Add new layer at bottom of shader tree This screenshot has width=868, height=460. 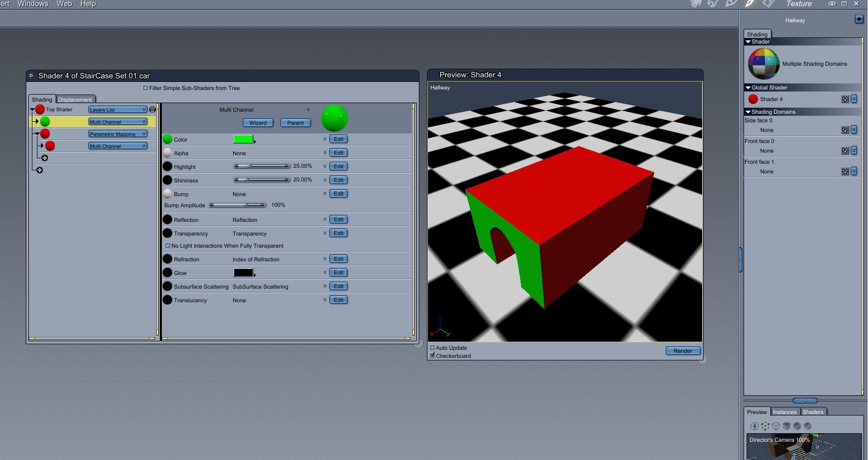point(39,170)
